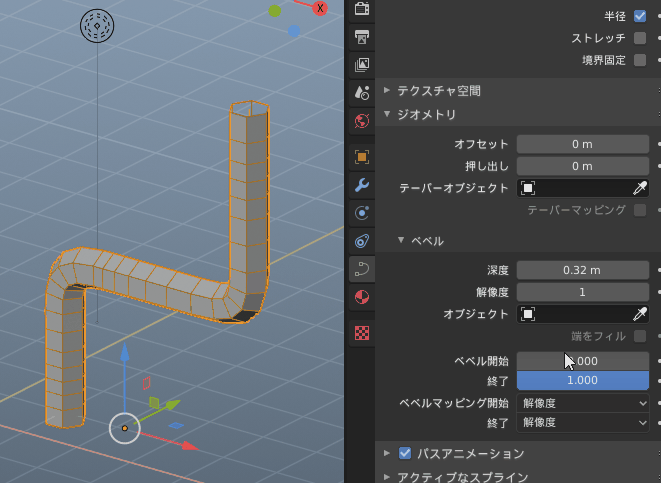Click the bevel 終了 1.000 slider

click(x=583, y=380)
